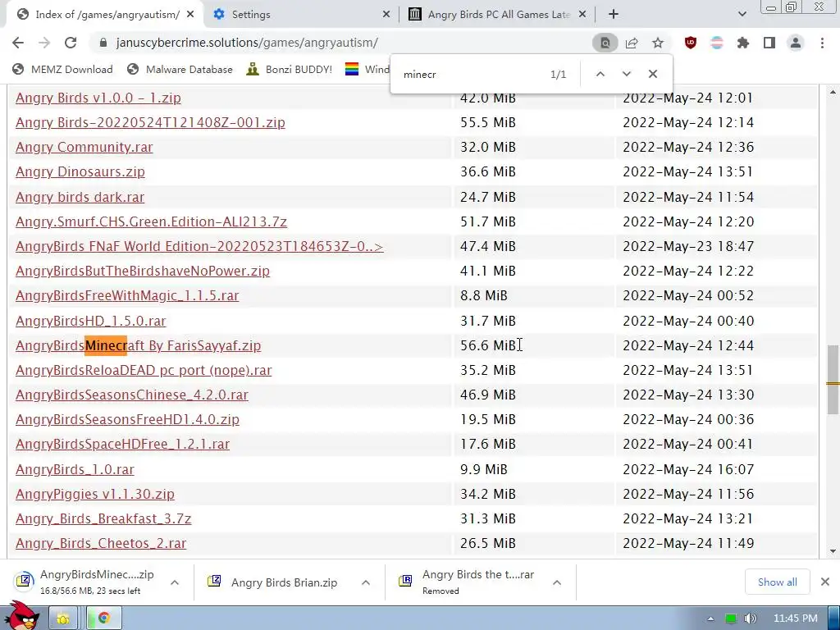Screen dimensions: 840x630
Task: Download Angry Birds v1.0.0 - 1.zip
Action: [x=98, y=98]
